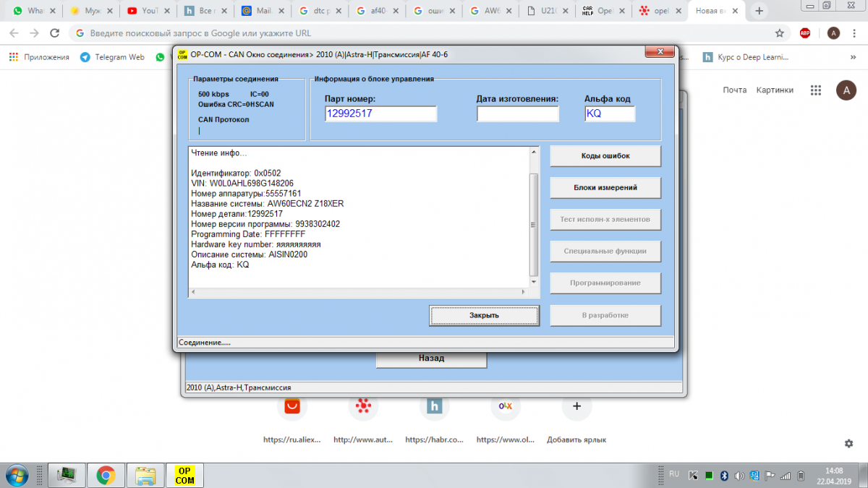Open a new Chrome tab with plus icon
868x488 pixels.
point(759,11)
